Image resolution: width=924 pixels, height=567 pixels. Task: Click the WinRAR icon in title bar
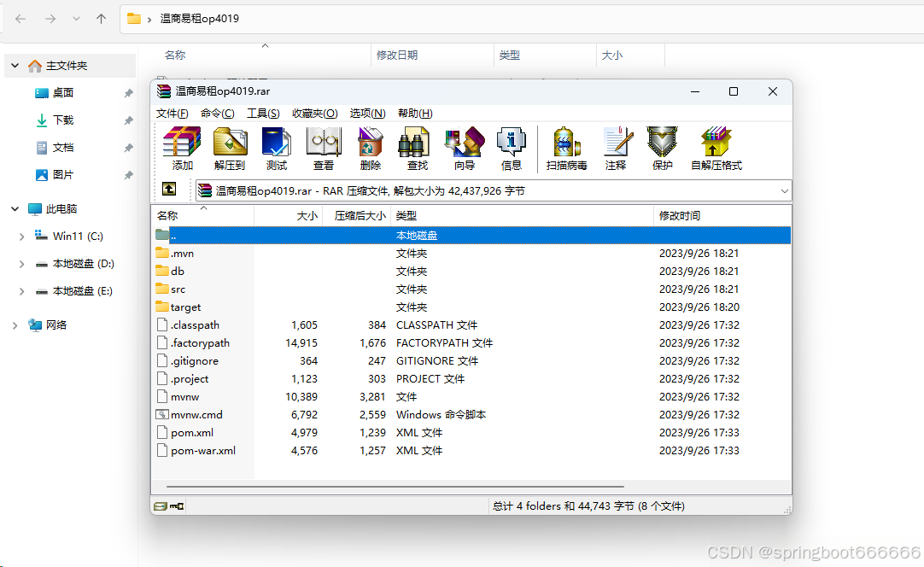pos(164,91)
